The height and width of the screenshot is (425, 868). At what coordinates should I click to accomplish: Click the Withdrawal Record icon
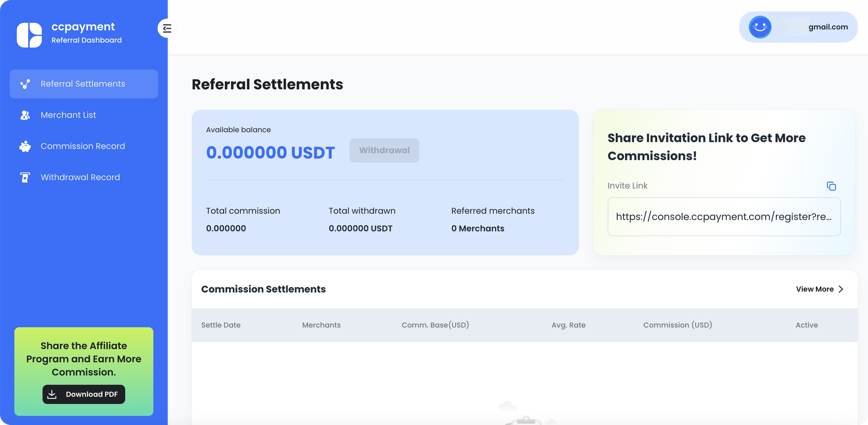[25, 178]
